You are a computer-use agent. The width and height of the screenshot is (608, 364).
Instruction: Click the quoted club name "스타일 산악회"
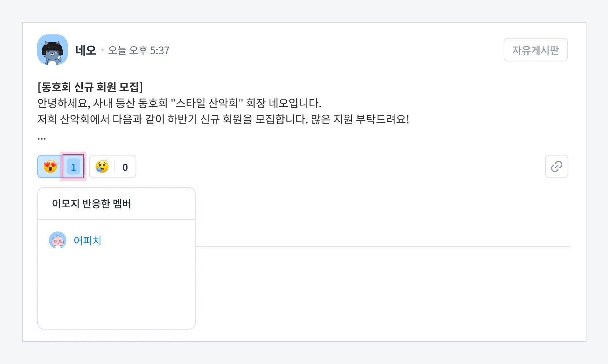[207, 103]
